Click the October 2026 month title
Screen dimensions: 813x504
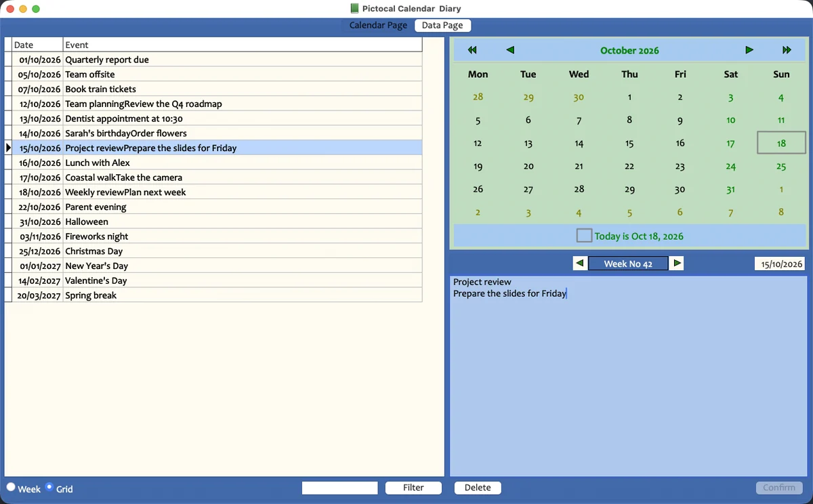629,50
